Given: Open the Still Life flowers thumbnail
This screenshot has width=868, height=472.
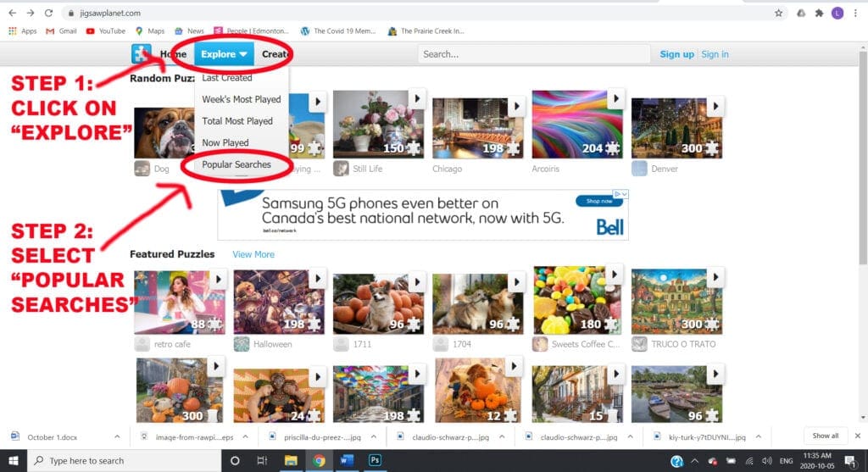Looking at the screenshot, I should 378,125.
